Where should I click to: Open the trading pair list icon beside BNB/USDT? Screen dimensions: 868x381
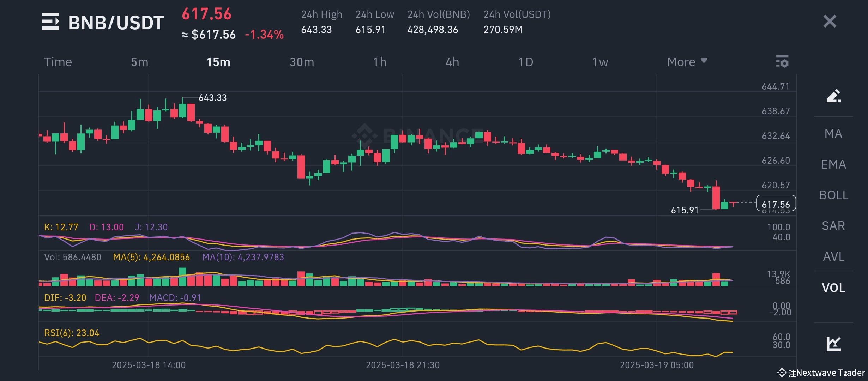coord(52,21)
